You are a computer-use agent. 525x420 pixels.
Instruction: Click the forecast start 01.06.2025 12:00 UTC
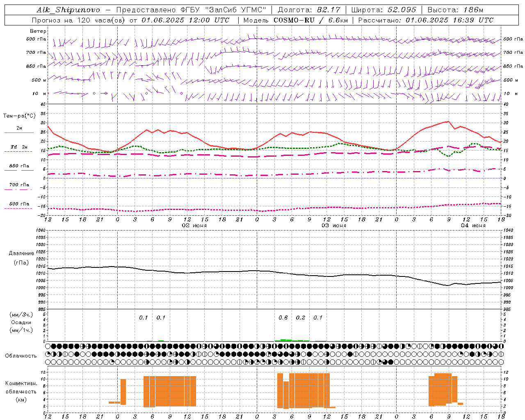[185, 20]
